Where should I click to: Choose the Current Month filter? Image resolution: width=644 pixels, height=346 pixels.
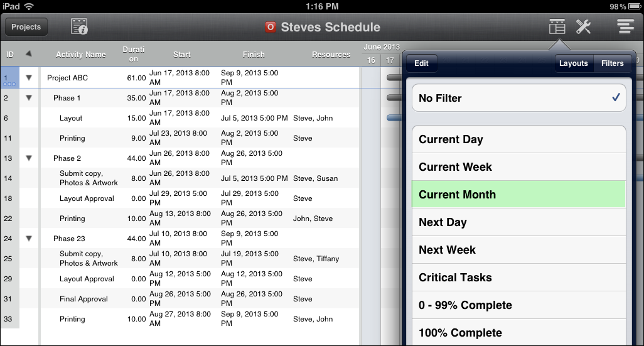(x=518, y=195)
